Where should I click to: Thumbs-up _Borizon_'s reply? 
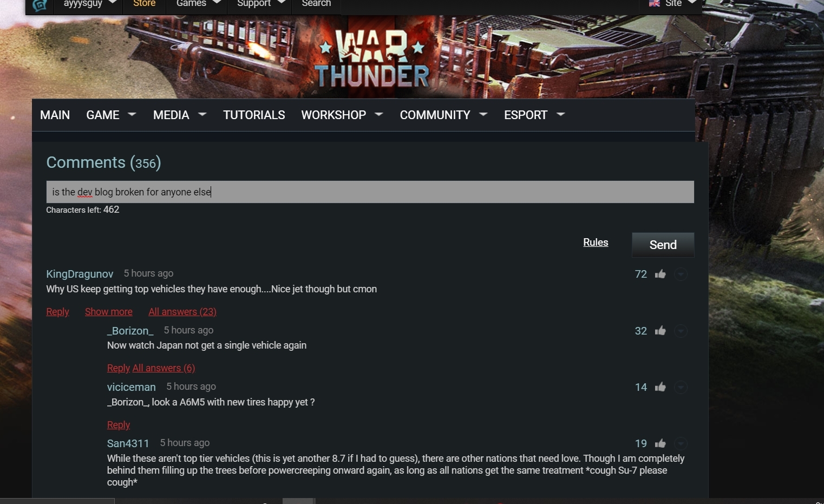(x=660, y=331)
